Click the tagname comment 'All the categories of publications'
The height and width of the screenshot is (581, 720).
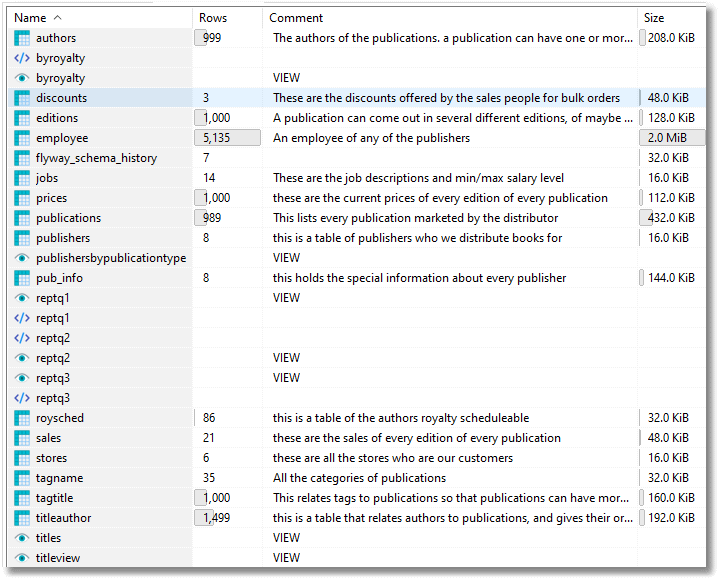click(359, 478)
